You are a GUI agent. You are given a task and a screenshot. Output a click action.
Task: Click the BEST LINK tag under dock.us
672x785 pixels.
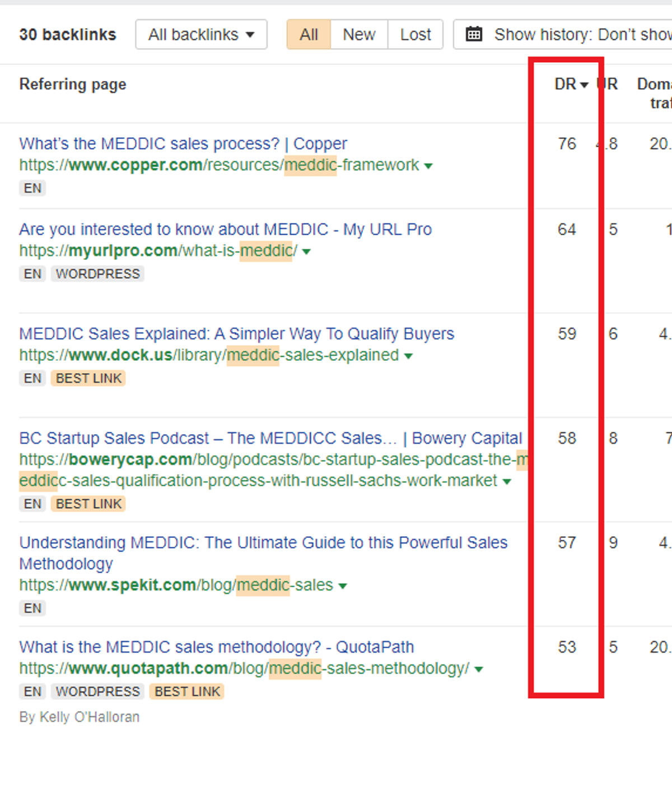tap(88, 379)
